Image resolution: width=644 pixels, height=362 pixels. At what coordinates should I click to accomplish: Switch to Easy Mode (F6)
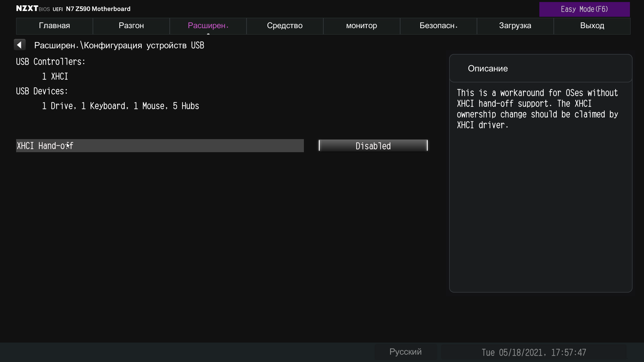[584, 9]
